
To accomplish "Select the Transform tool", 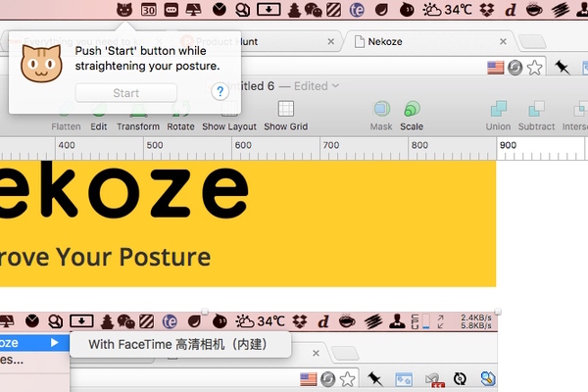I will tap(138, 117).
